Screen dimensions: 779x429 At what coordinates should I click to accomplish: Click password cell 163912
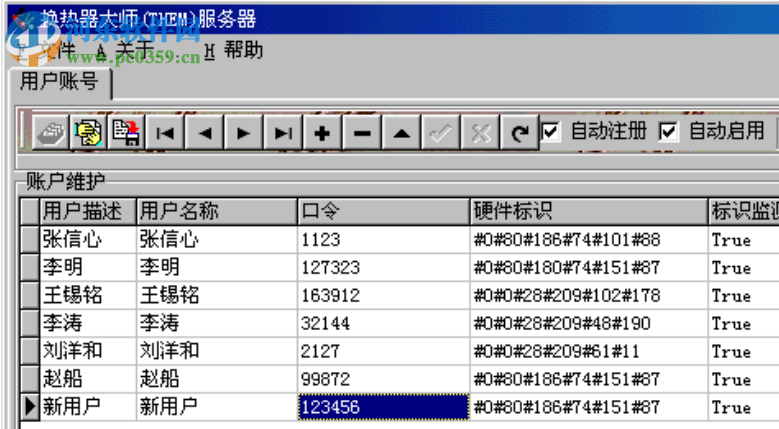click(x=384, y=295)
